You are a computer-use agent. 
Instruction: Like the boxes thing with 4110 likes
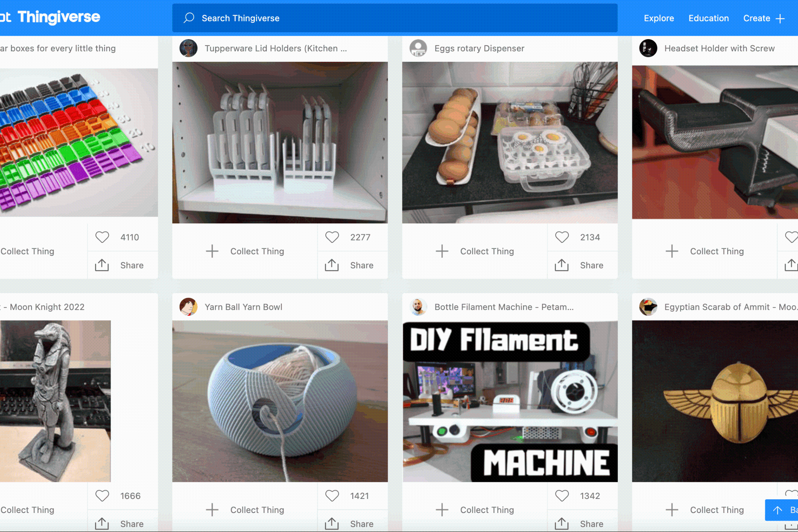(x=102, y=237)
